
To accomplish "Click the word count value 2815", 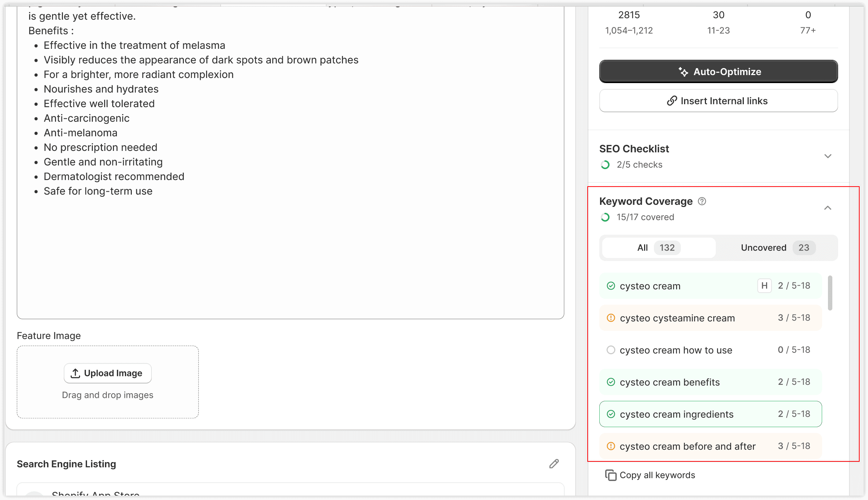I will (629, 15).
